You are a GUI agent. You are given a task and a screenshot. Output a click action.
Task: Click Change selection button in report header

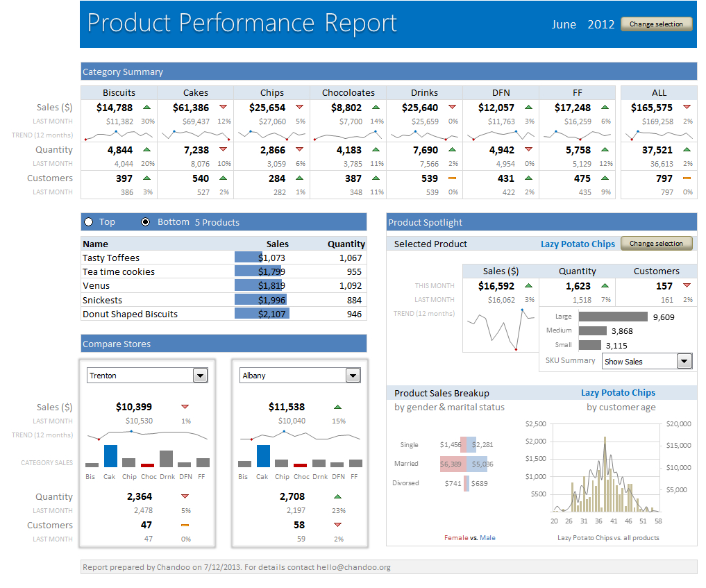656,24
